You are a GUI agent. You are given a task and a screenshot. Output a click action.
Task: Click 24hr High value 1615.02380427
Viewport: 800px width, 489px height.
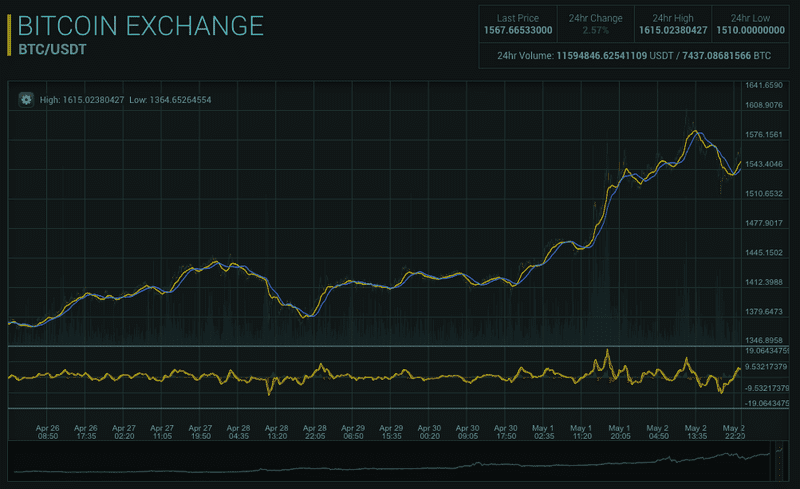[x=673, y=31]
